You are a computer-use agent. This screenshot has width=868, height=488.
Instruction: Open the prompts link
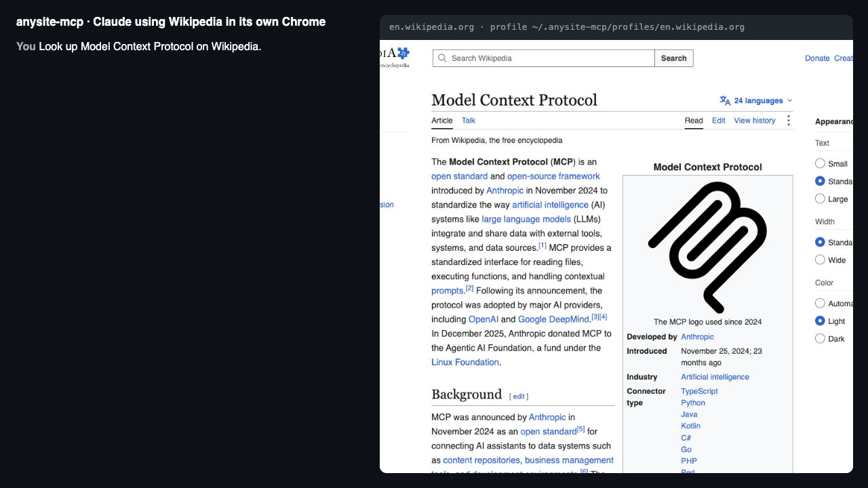pos(447,291)
